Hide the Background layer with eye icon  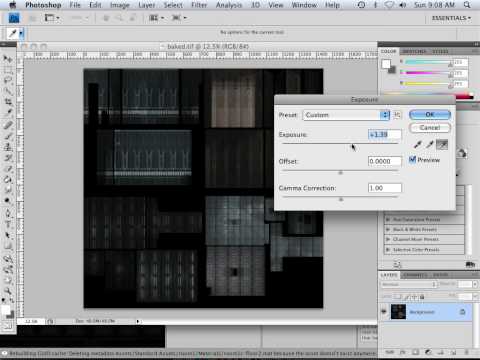click(x=384, y=311)
